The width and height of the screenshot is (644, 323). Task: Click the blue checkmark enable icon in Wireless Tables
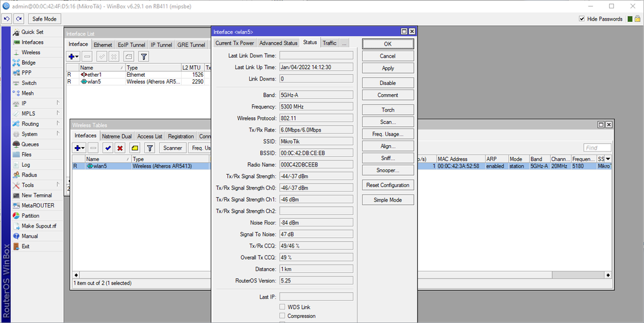(x=107, y=148)
